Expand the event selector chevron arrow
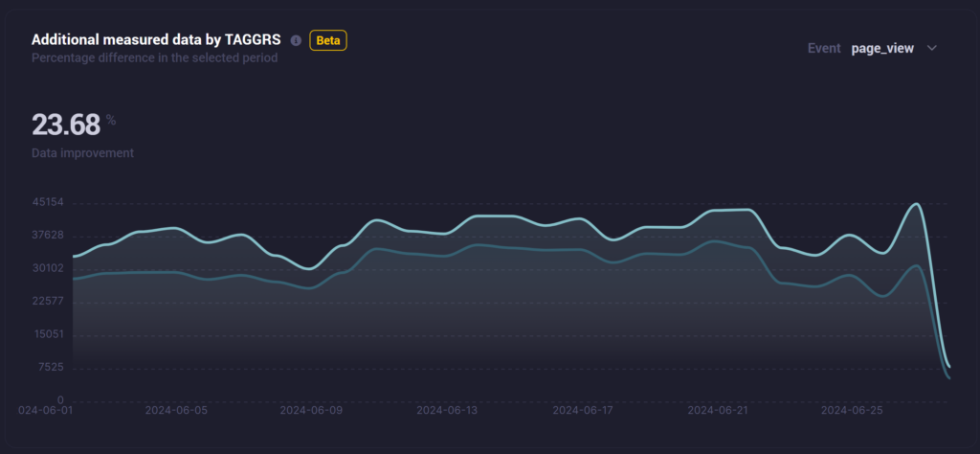 click(x=932, y=48)
